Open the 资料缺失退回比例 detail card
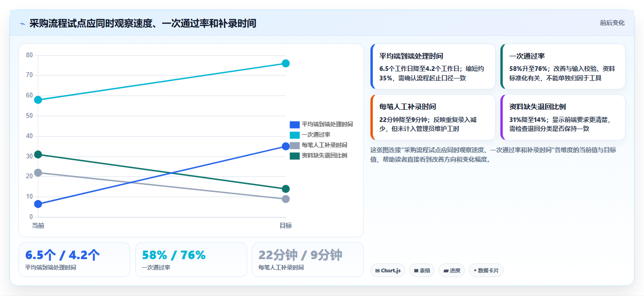This screenshot has height=296, width=644. point(563,117)
